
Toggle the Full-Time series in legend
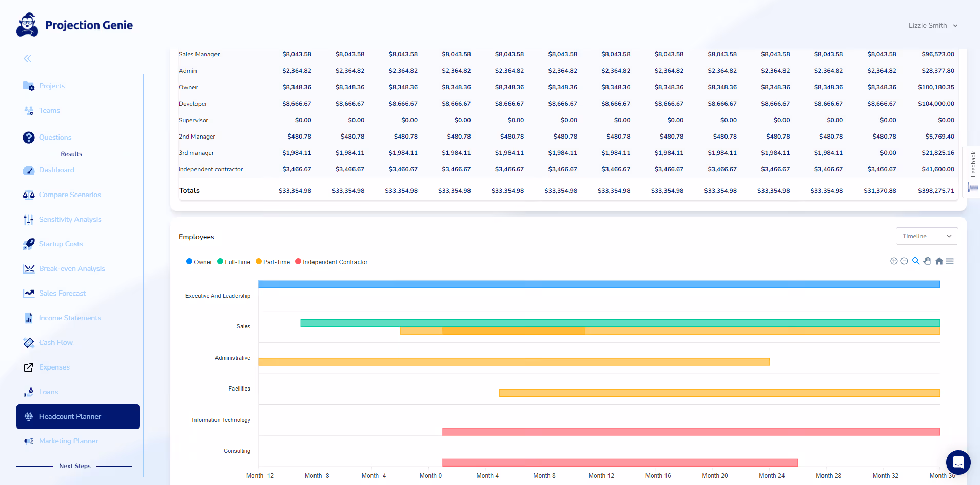(x=234, y=262)
